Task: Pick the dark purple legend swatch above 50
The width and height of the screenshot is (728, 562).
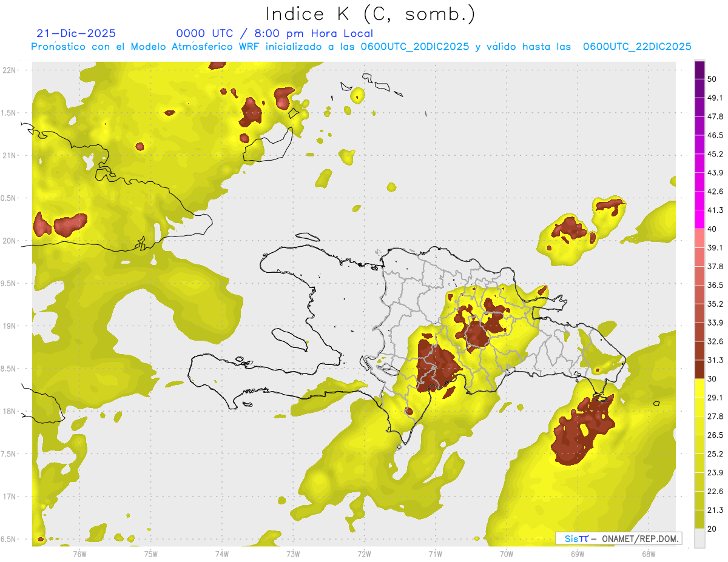Action: [x=699, y=70]
